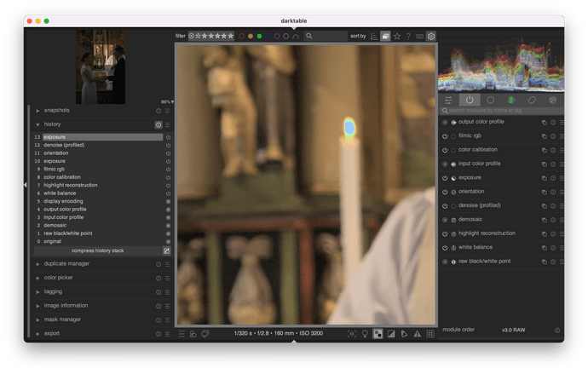Filter by purple color label
588x374 pixels.
pyautogui.click(x=277, y=37)
